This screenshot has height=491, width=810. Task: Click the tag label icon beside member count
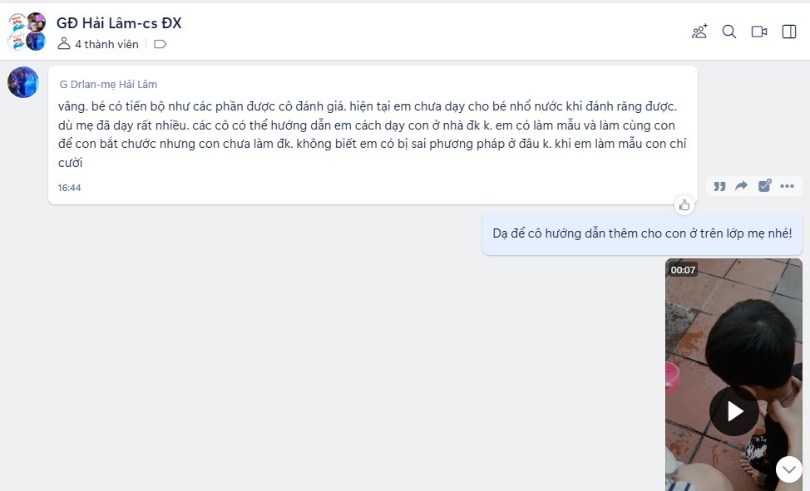tap(160, 44)
